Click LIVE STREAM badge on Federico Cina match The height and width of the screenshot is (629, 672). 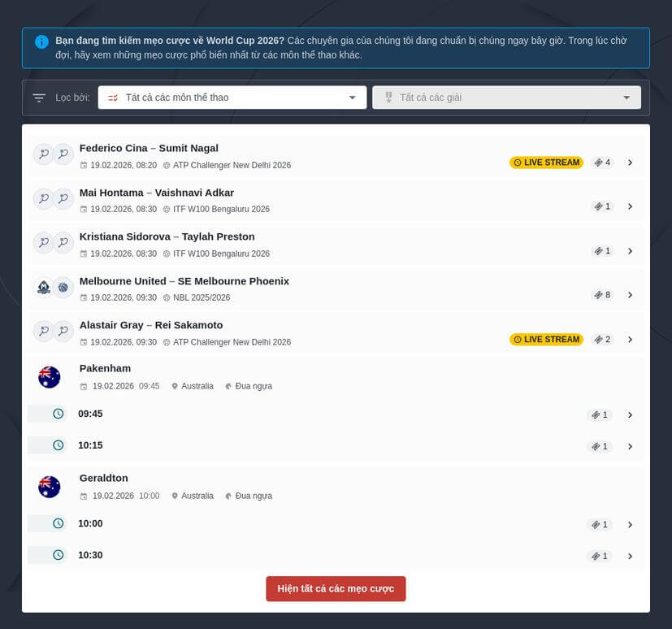point(546,163)
